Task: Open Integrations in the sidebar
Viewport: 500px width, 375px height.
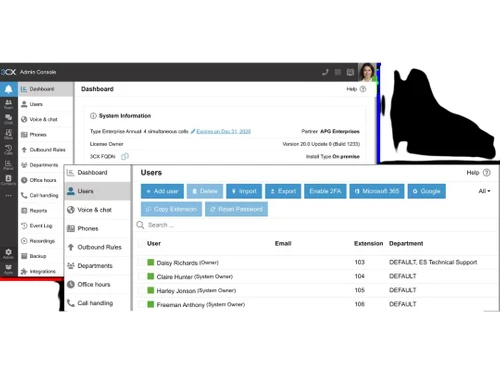Action: tap(41, 271)
